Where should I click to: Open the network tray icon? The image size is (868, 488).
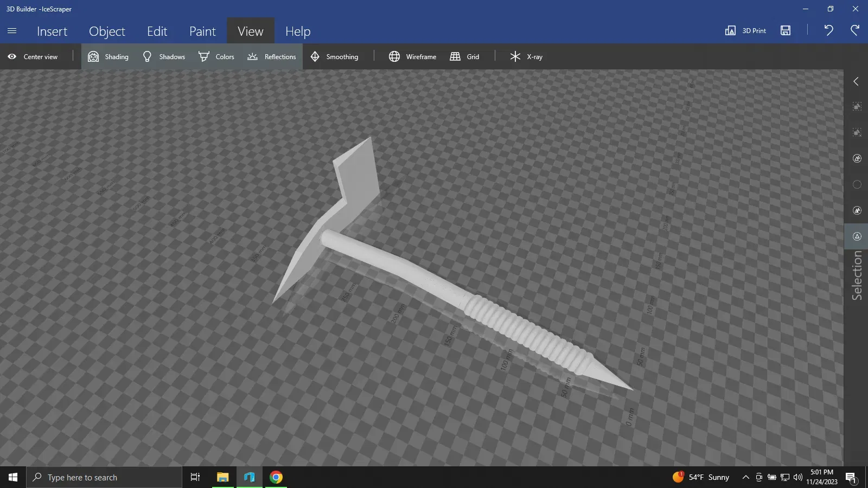pyautogui.click(x=785, y=477)
